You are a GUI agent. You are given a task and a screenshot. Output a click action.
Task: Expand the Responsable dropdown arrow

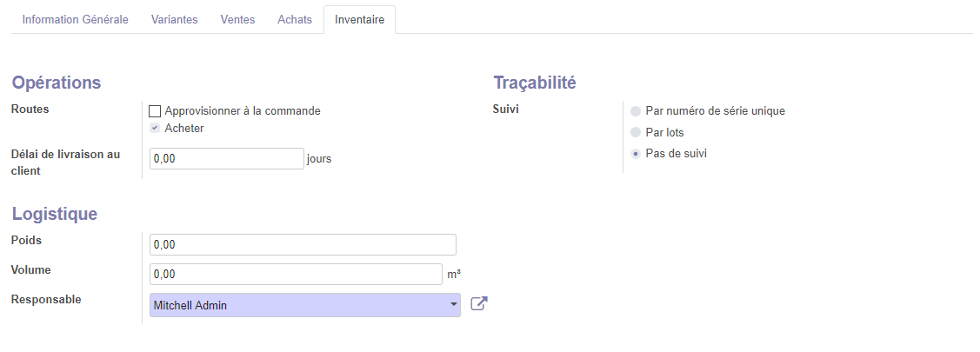[x=453, y=305]
